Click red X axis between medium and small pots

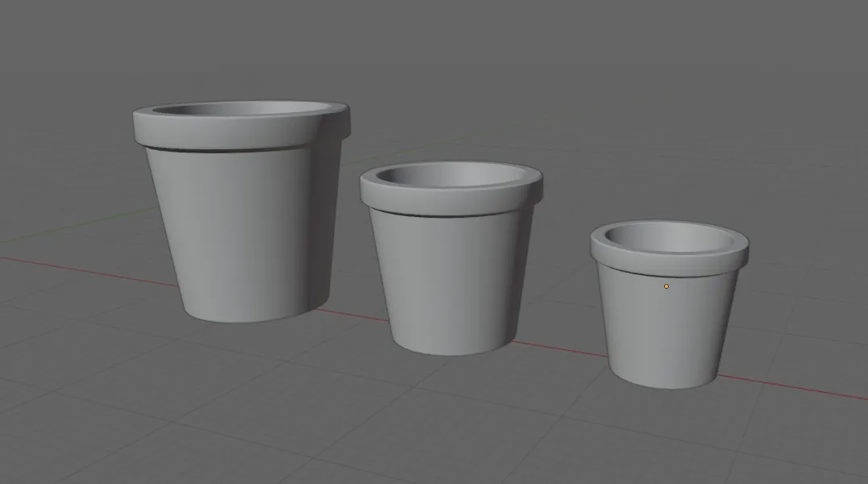pyautogui.click(x=559, y=348)
